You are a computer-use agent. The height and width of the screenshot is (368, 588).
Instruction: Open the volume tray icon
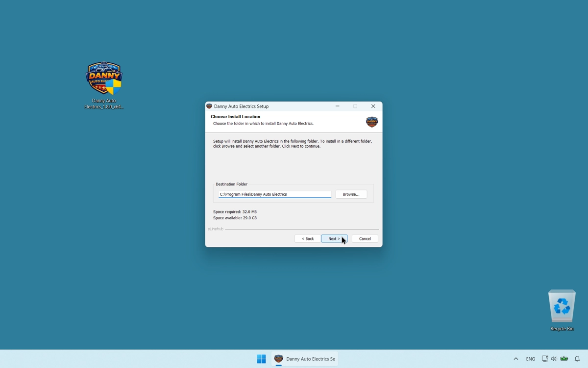click(554, 359)
